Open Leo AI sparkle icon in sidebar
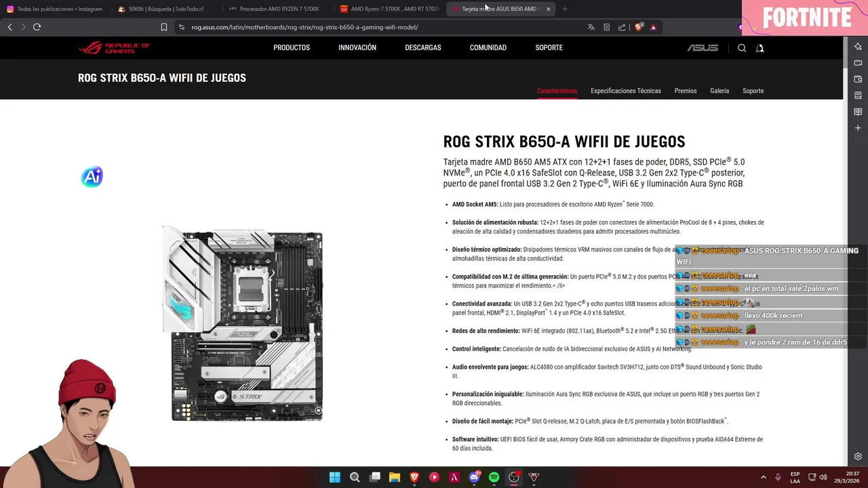The height and width of the screenshot is (488, 868). point(858,46)
